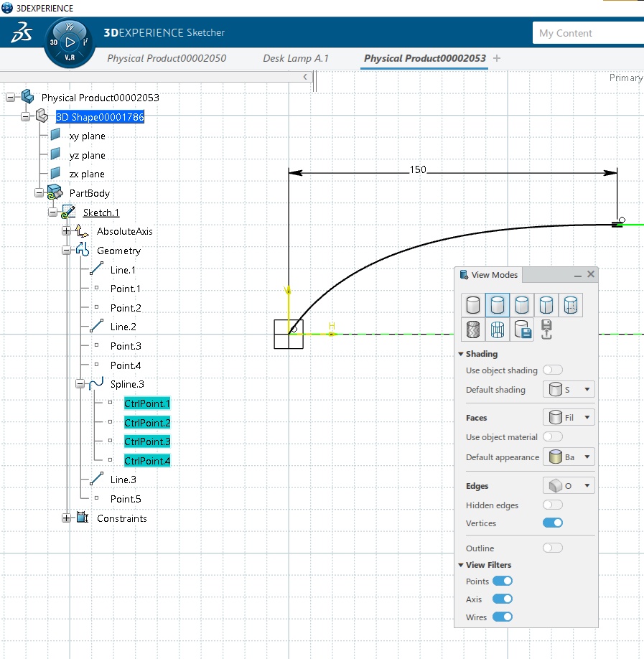Select Shading with Edges view mode

pos(498,305)
